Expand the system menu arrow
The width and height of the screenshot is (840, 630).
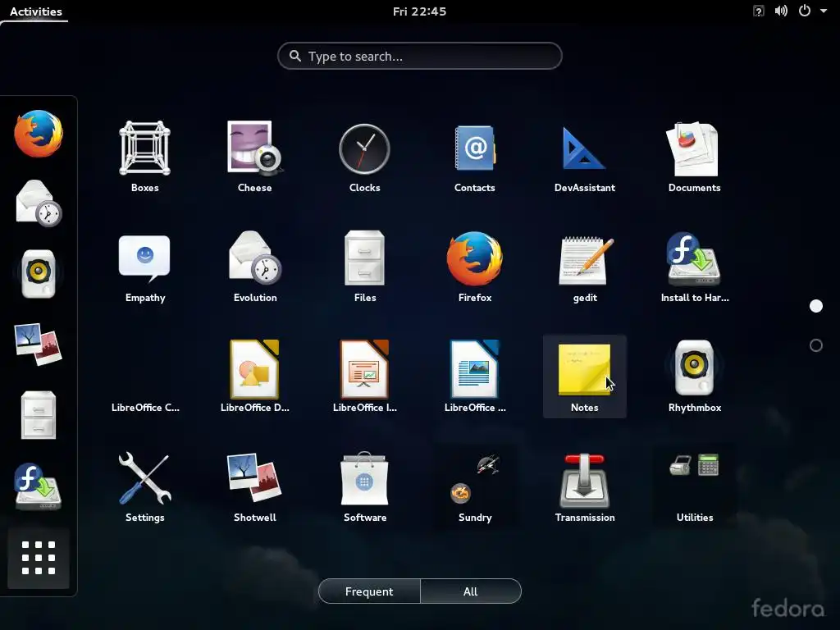(x=824, y=11)
